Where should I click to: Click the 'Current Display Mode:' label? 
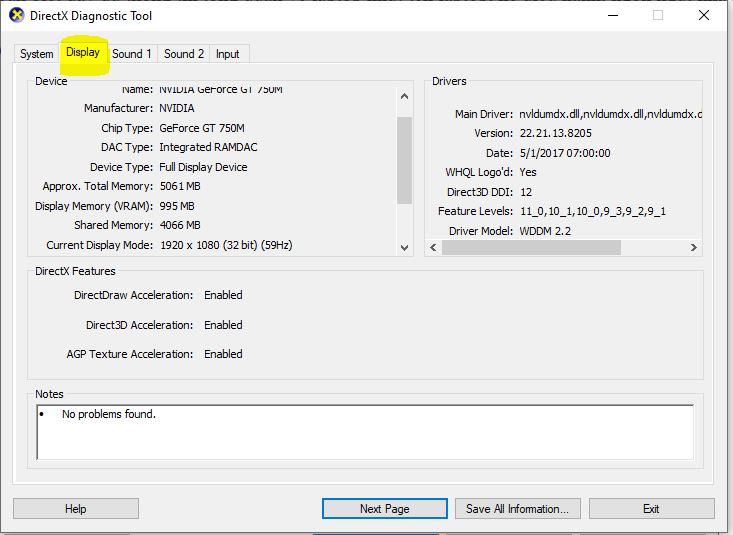(100, 245)
